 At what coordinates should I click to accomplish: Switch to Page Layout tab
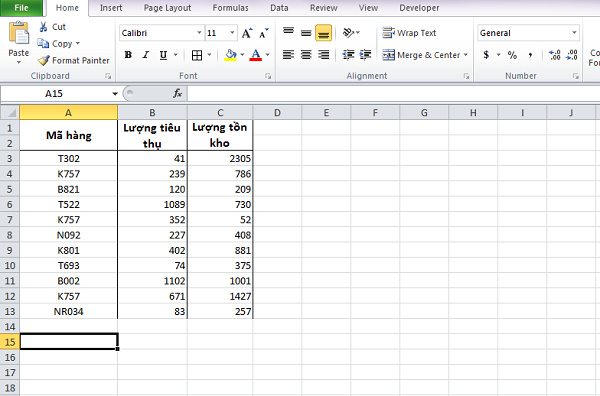[x=167, y=8]
